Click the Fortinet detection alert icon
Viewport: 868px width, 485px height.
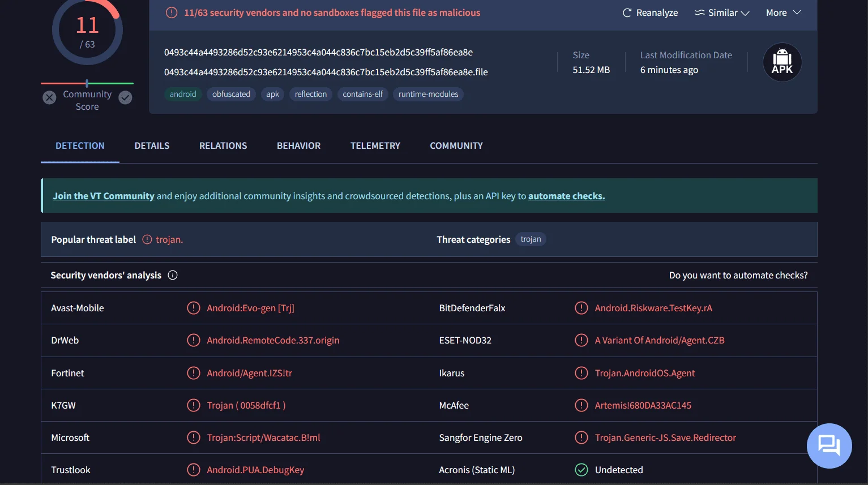[194, 373]
